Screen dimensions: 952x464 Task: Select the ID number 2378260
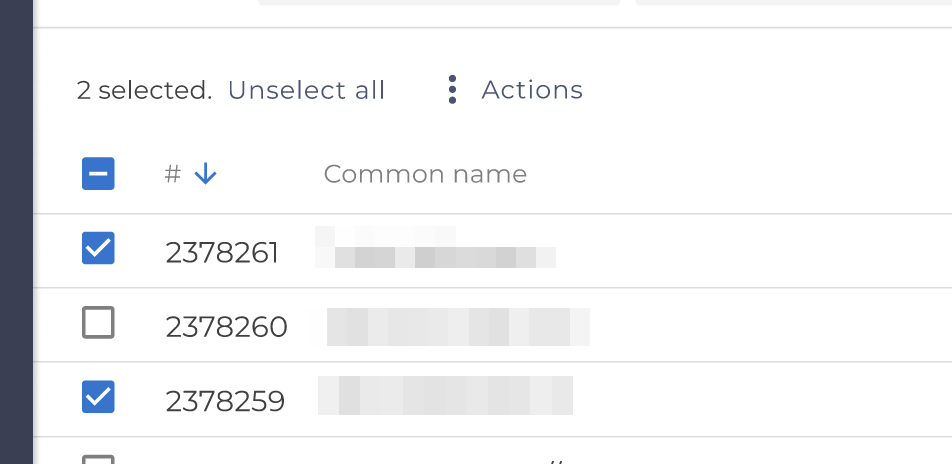[x=226, y=327]
